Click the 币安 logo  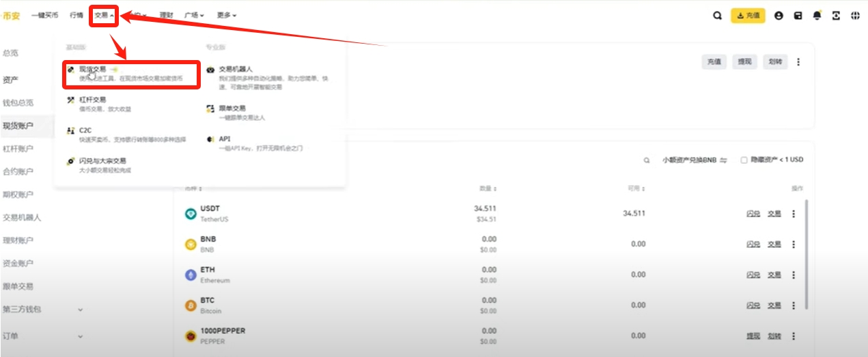11,15
